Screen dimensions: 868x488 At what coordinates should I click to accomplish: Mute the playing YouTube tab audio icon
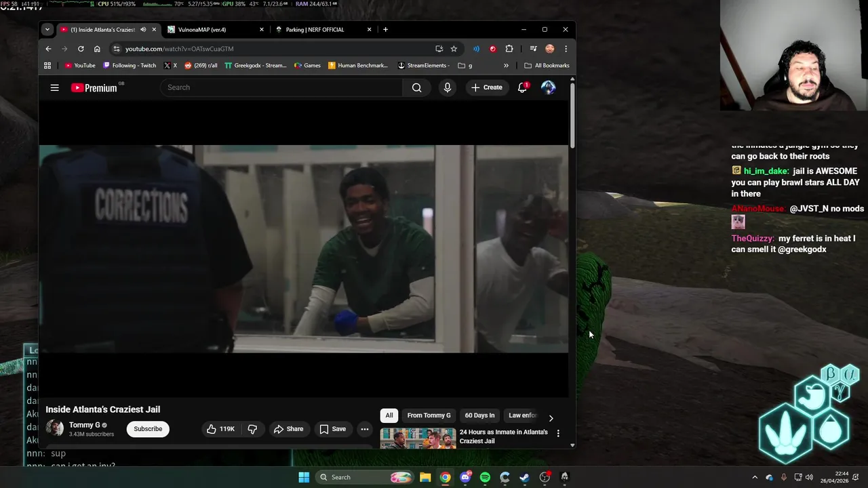pyautogui.click(x=143, y=30)
